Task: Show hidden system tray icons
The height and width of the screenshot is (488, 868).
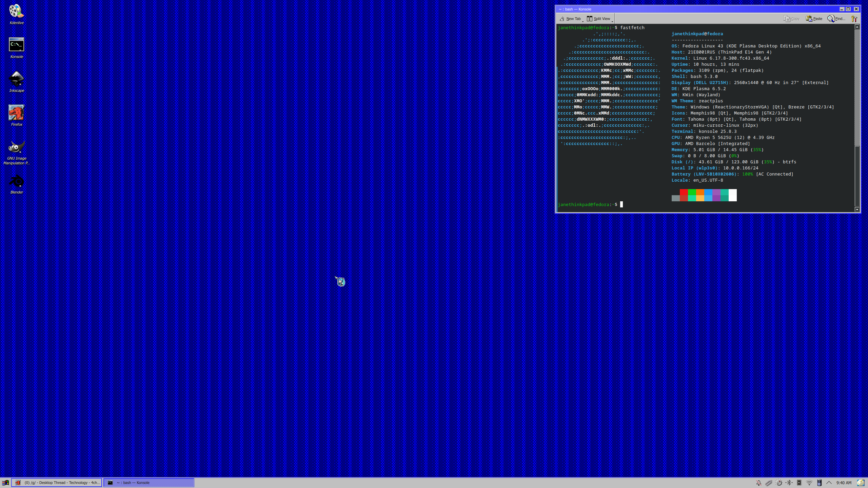Action: coord(829,483)
